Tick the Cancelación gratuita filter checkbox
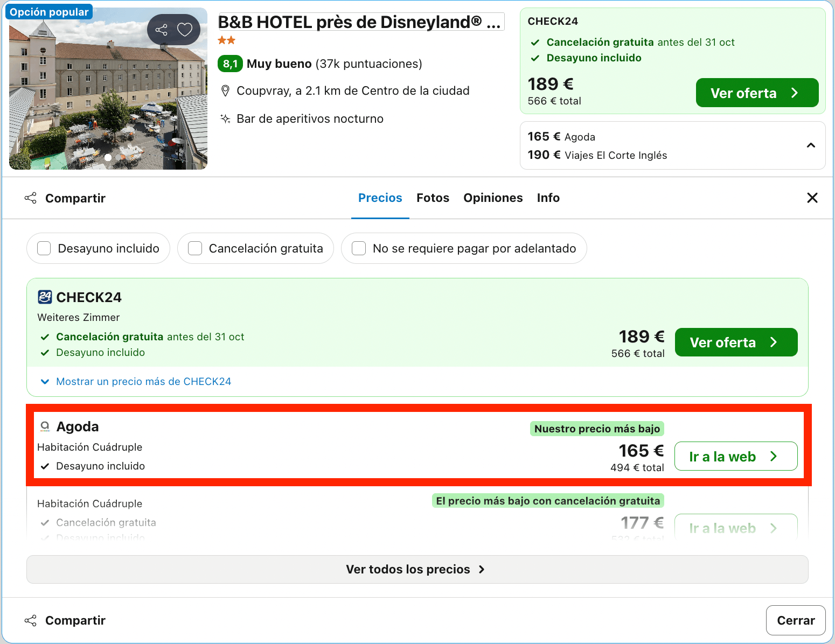The width and height of the screenshot is (835, 644). tap(195, 248)
